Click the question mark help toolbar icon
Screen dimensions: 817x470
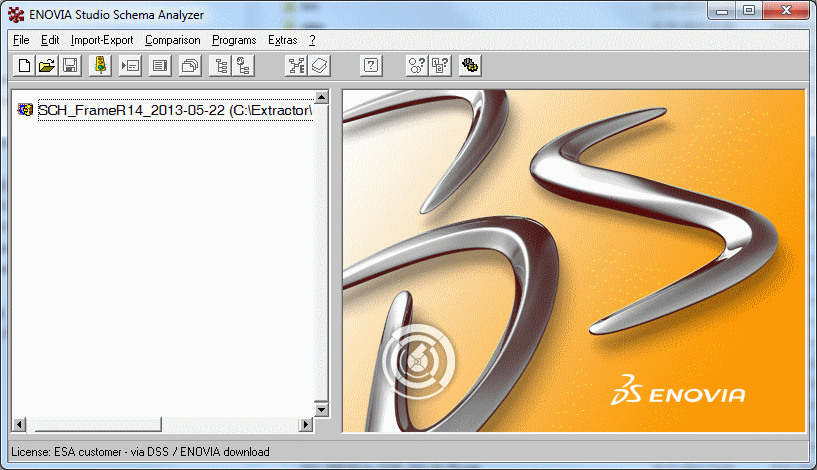[371, 66]
